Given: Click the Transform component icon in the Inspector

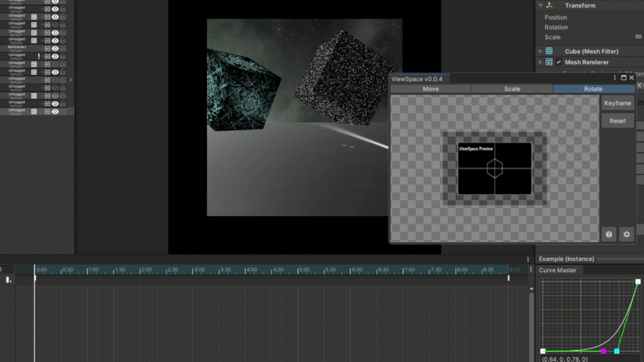Looking at the screenshot, I should tap(548, 5).
